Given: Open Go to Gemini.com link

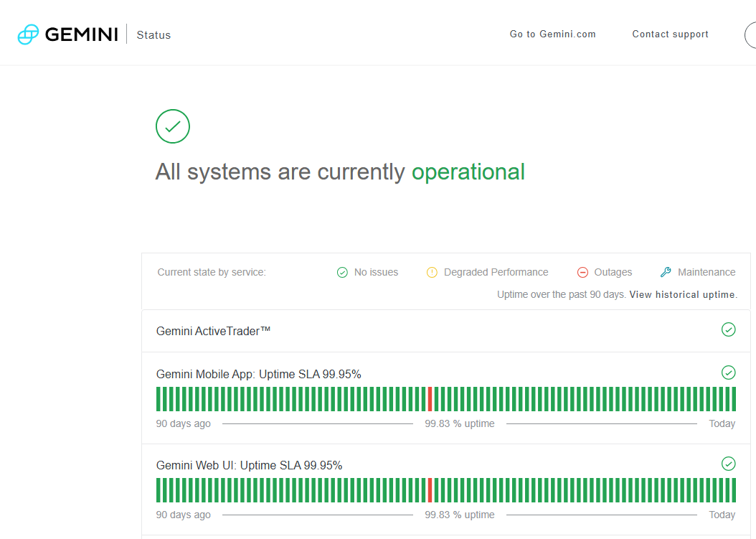Looking at the screenshot, I should [x=552, y=34].
